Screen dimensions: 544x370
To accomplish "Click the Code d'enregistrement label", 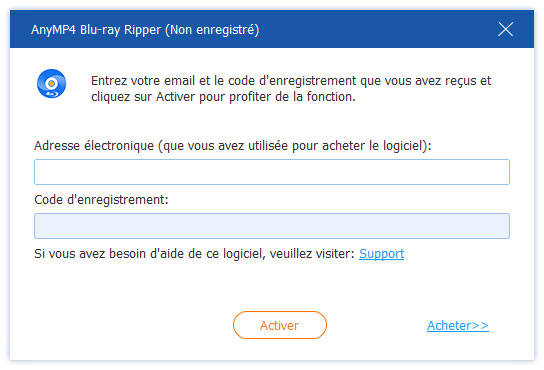I will click(101, 200).
